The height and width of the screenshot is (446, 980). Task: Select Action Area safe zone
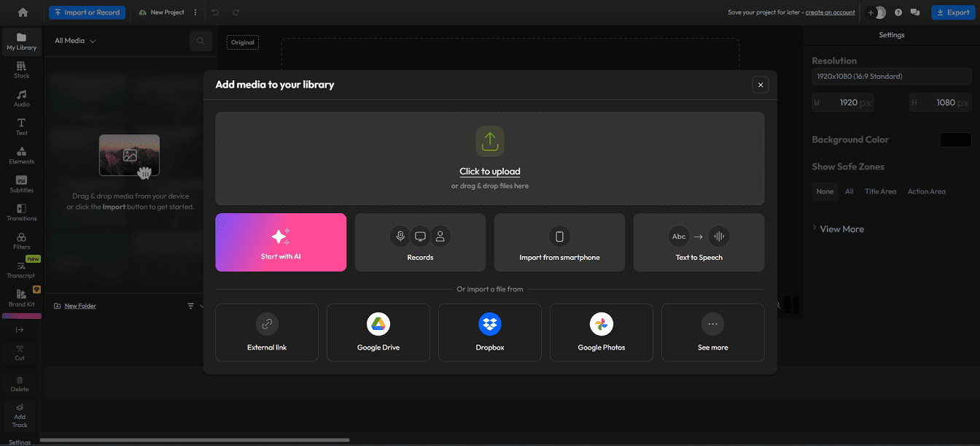pos(926,192)
